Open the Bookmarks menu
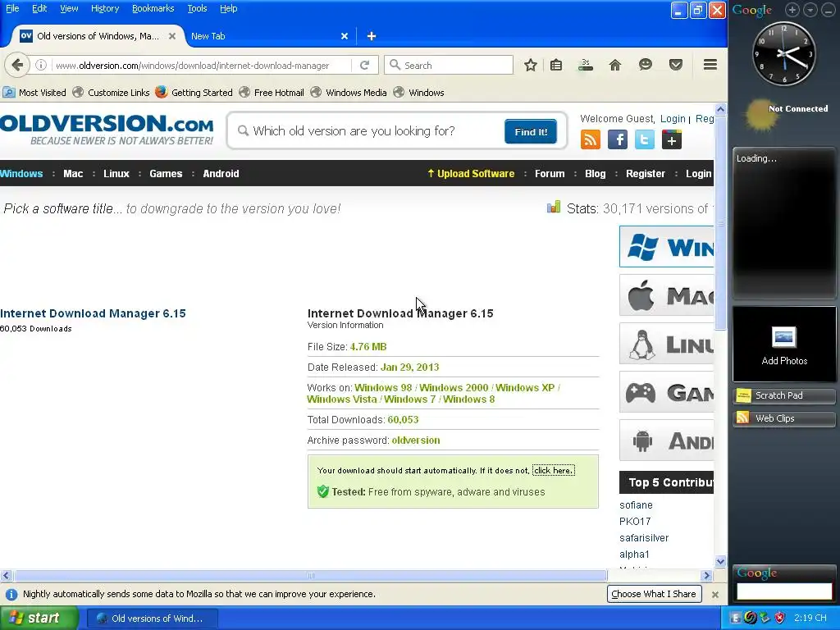 (153, 8)
